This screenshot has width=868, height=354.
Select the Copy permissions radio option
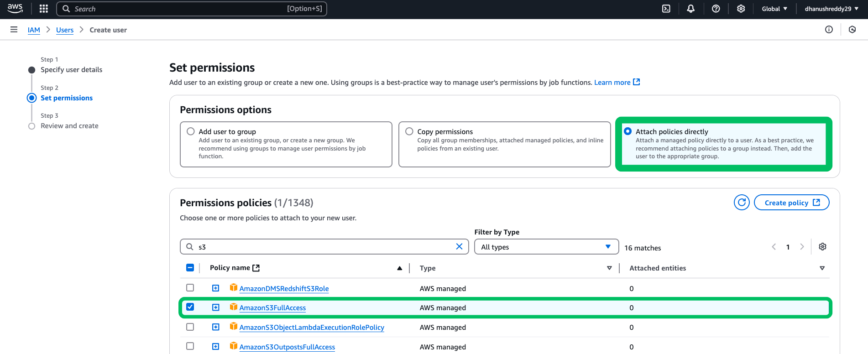(x=409, y=131)
